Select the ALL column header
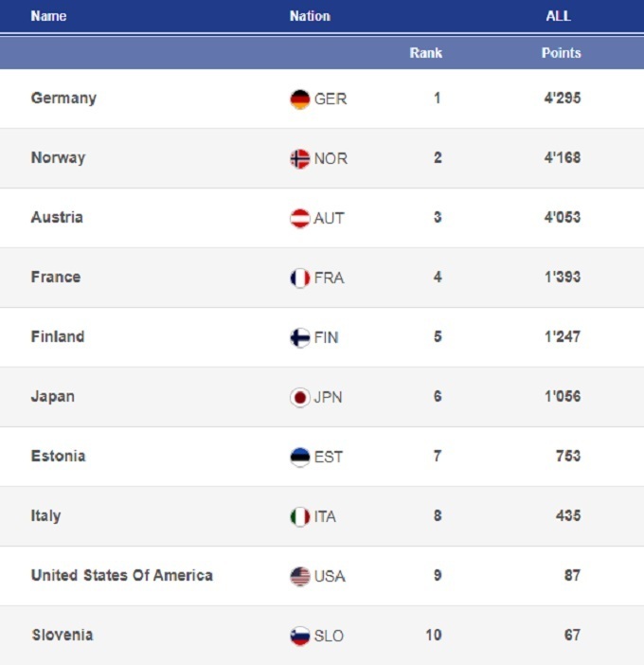The height and width of the screenshot is (665, 644). [x=559, y=16]
